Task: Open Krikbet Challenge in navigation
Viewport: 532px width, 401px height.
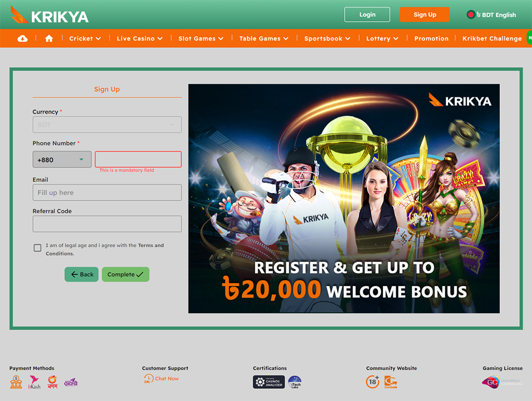Action: [x=492, y=38]
